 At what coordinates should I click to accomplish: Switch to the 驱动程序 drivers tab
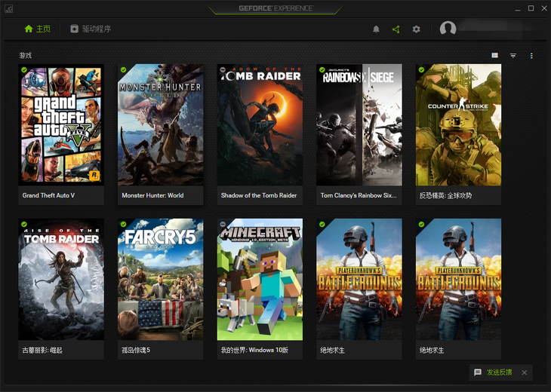point(91,29)
